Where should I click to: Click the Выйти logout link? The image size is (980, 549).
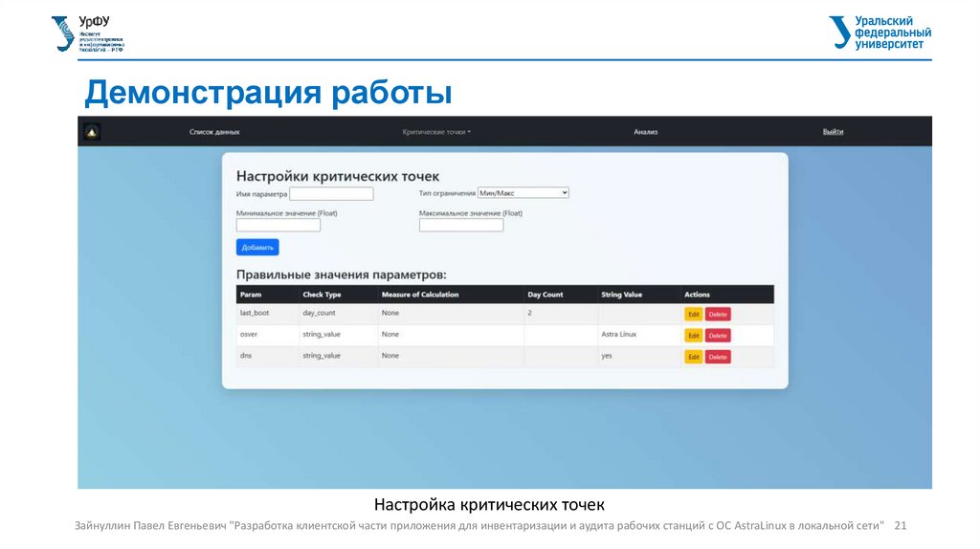tap(833, 132)
